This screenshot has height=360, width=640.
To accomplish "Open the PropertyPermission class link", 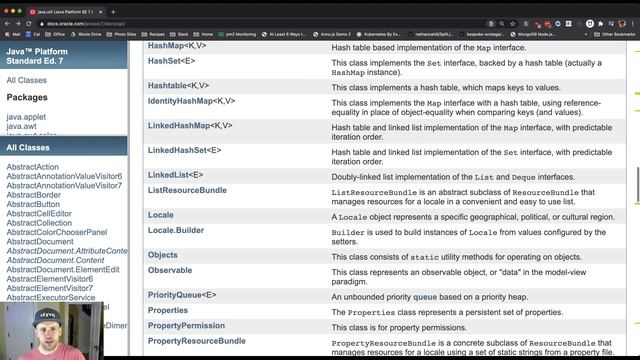I will (x=186, y=326).
